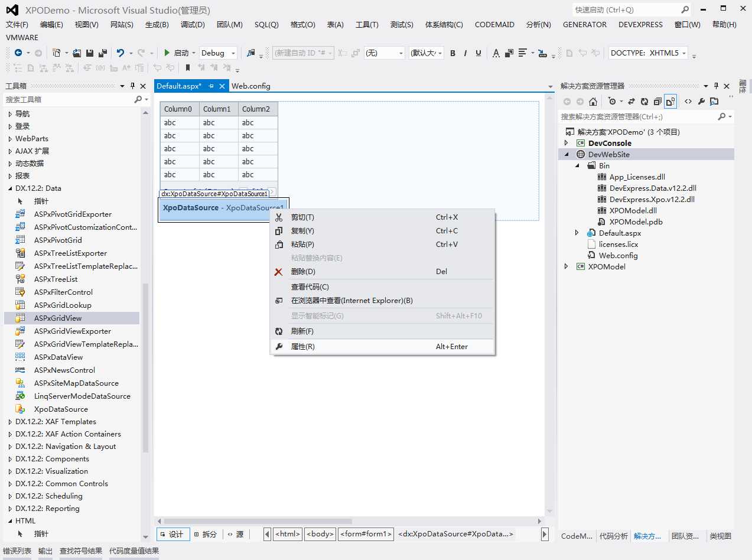The height and width of the screenshot is (560, 752).
Task: Switch to the Web.config tab
Action: pos(250,86)
